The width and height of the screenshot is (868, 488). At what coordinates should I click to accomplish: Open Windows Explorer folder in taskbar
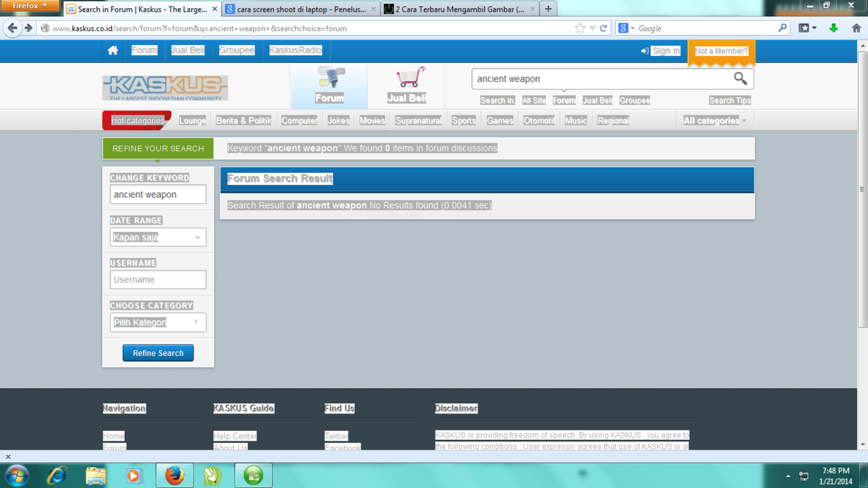coord(96,476)
